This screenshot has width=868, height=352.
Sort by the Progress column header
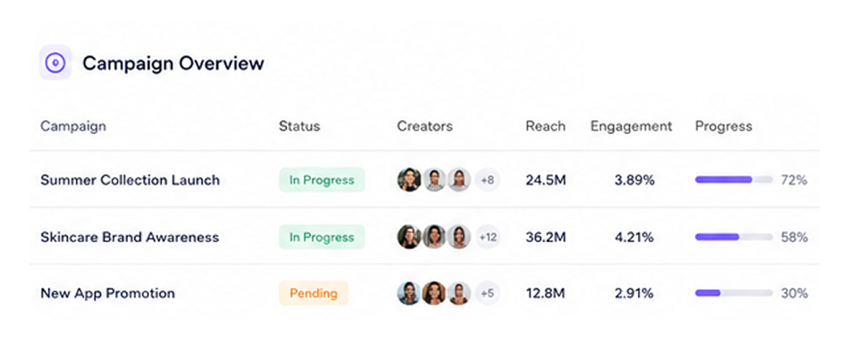click(x=723, y=126)
